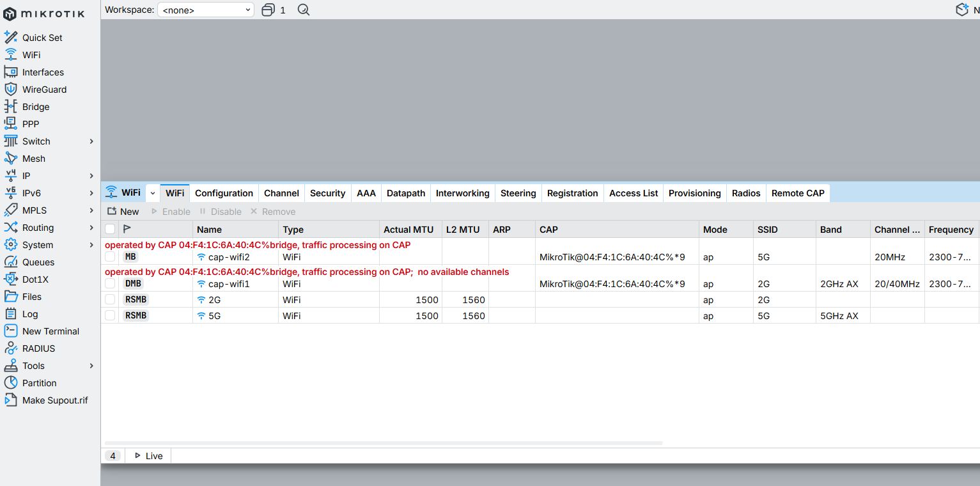Expand the Routing submenu
The image size is (980, 486).
click(91, 228)
